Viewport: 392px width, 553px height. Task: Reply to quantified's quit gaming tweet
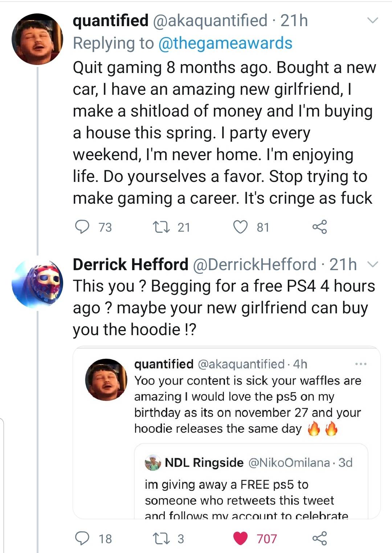tap(82, 227)
